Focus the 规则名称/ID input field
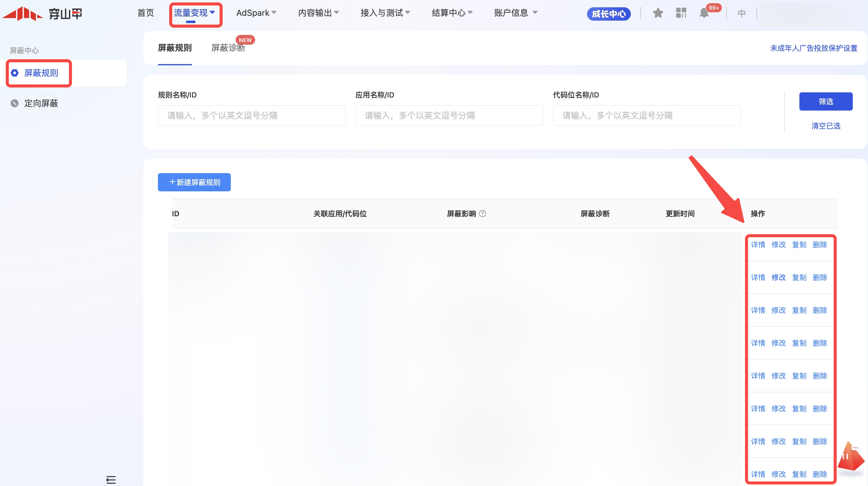 click(251, 116)
